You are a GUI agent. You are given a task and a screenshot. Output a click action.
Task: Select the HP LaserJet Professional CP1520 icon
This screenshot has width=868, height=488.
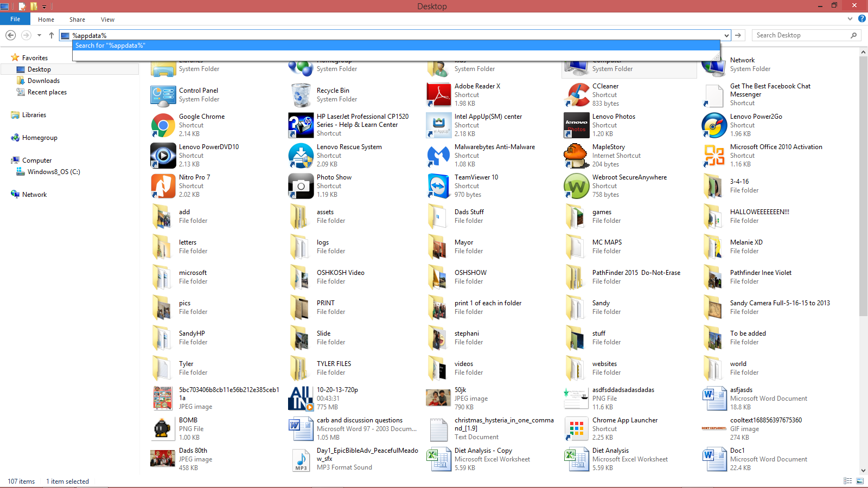pyautogui.click(x=301, y=125)
